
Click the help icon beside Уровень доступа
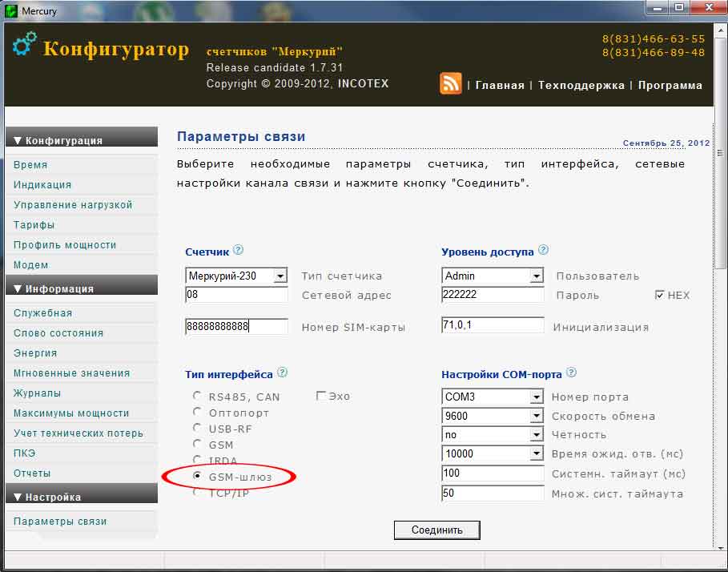pos(544,251)
